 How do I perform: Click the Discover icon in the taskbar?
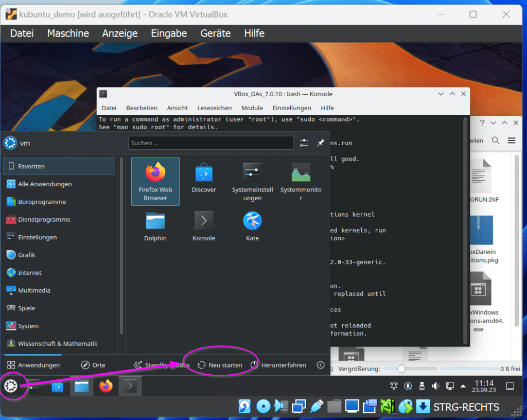tap(57, 387)
